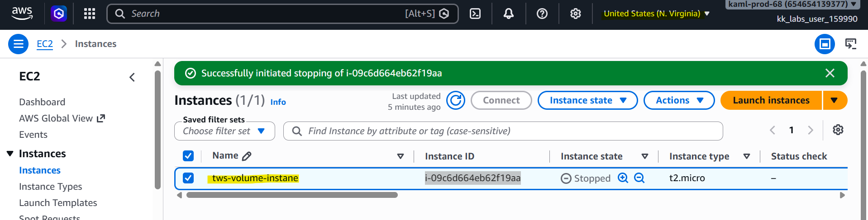
Task: Click the horizontal table scrollbar
Action: [x=292, y=195]
